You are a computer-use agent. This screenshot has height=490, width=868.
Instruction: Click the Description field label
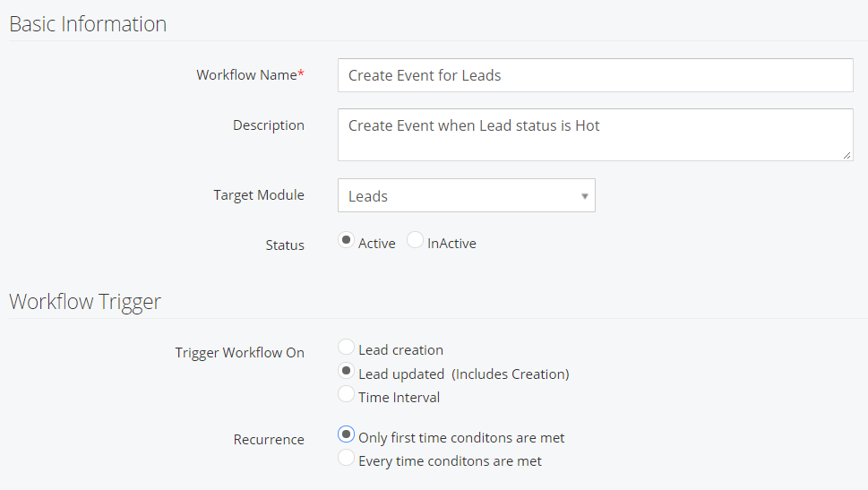point(269,125)
